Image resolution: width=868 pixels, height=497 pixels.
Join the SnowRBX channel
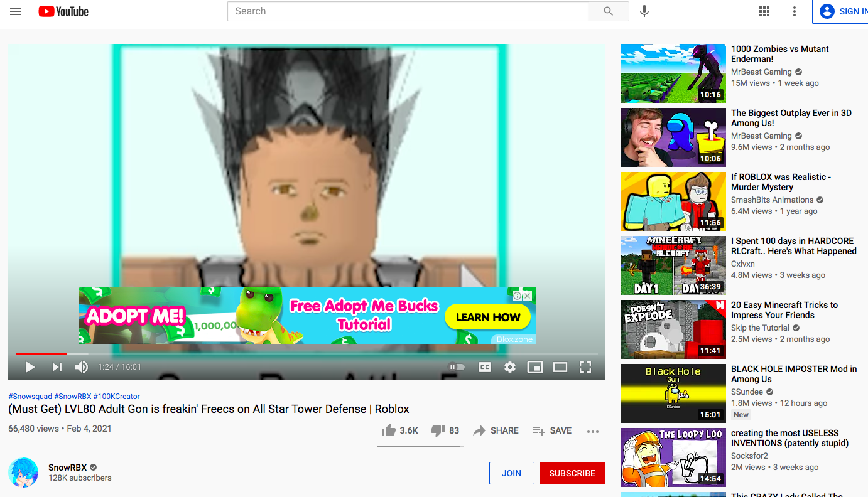coord(511,473)
